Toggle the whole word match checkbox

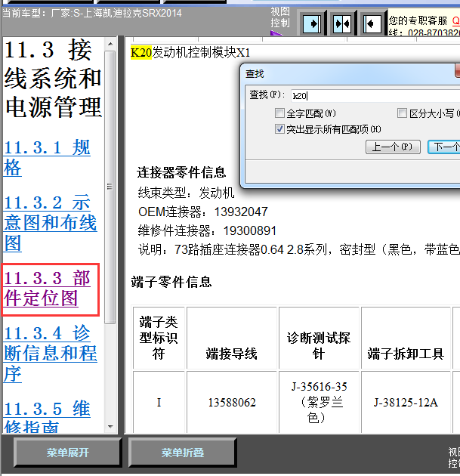coord(279,113)
